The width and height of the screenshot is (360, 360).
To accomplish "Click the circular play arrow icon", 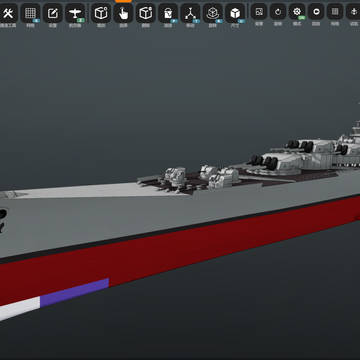I will 316,12.
